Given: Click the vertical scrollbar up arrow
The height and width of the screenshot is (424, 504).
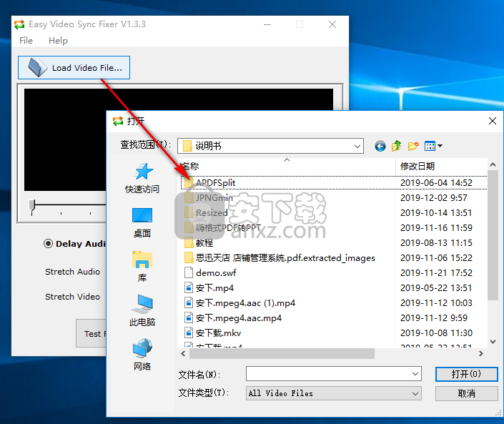Looking at the screenshot, I should coord(493,164).
